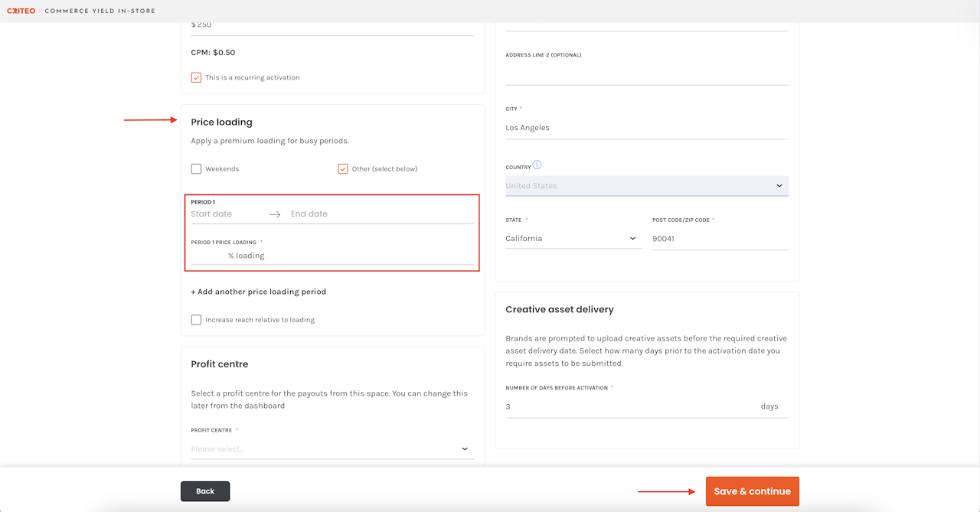Click the arrow between start and end date

coord(275,214)
